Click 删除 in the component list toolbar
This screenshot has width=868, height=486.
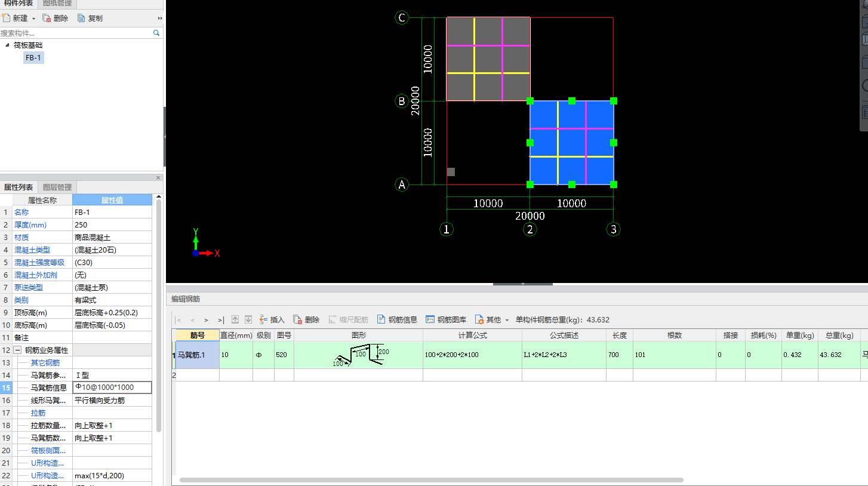pos(56,19)
